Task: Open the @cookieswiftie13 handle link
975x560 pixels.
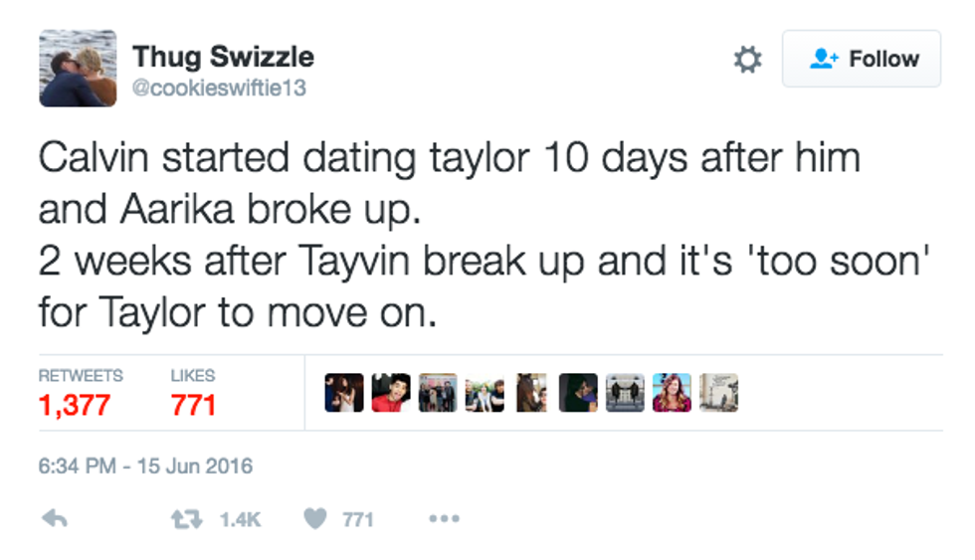Action: pos(219,88)
